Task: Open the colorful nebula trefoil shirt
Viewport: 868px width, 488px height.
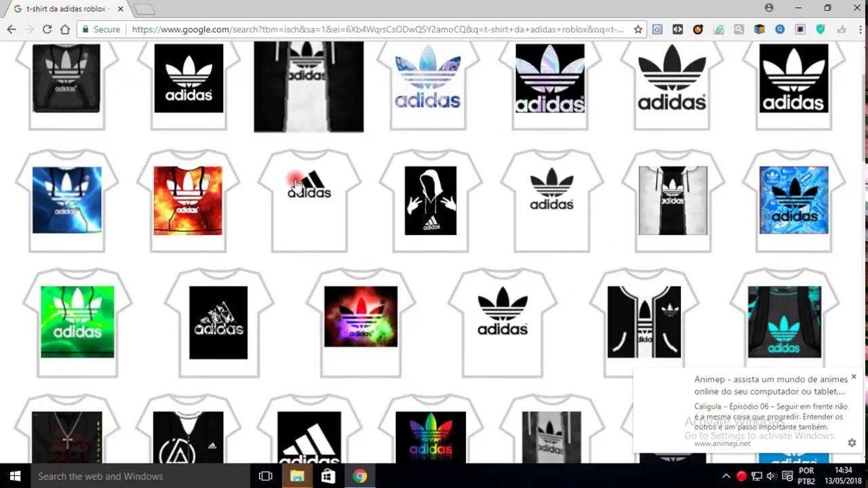Action: click(x=361, y=322)
